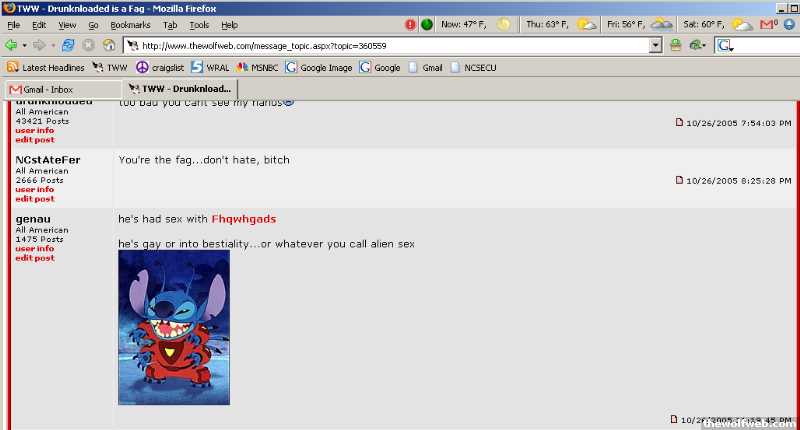Switch to the Gmail - Inbox tab
This screenshot has width=800, height=430.
coord(63,90)
